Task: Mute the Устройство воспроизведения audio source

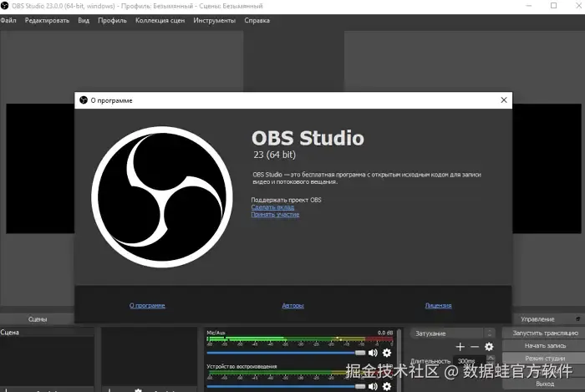Action: (373, 386)
